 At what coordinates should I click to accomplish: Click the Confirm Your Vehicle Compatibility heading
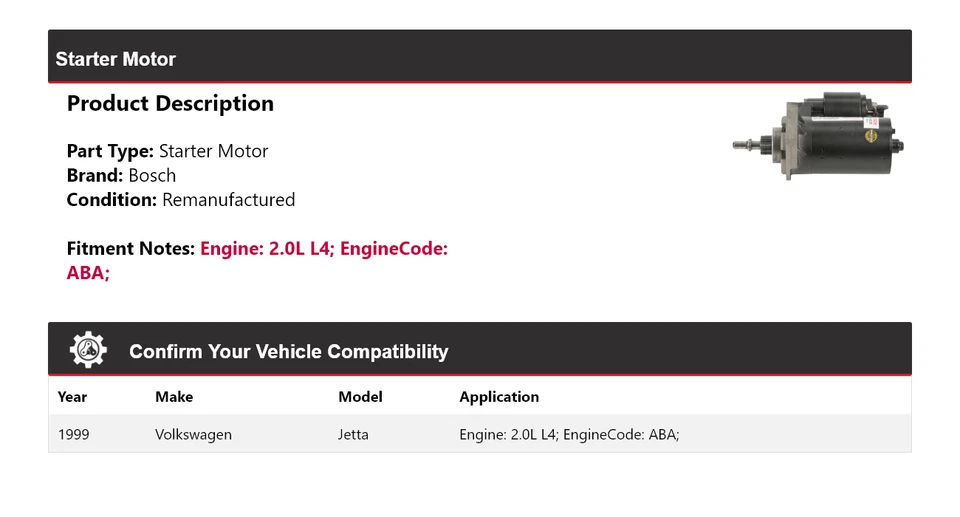click(x=288, y=352)
